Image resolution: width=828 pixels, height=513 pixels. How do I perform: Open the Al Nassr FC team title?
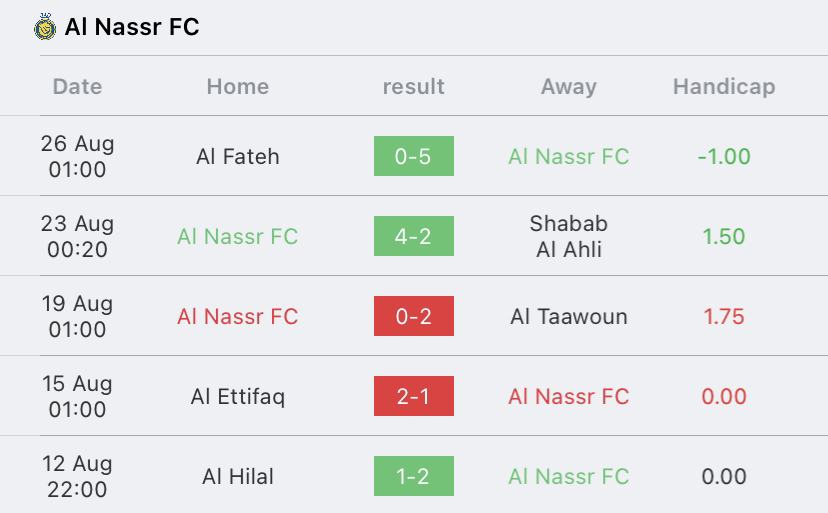pos(132,27)
